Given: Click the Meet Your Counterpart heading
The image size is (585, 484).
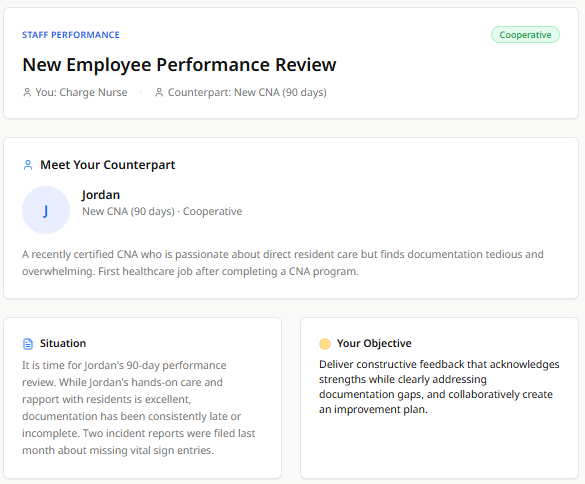Looking at the screenshot, I should pos(107,165).
